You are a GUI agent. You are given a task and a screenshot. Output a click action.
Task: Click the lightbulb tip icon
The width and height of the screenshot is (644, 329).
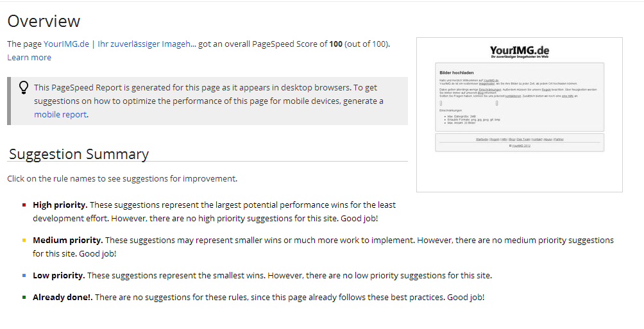24,87
